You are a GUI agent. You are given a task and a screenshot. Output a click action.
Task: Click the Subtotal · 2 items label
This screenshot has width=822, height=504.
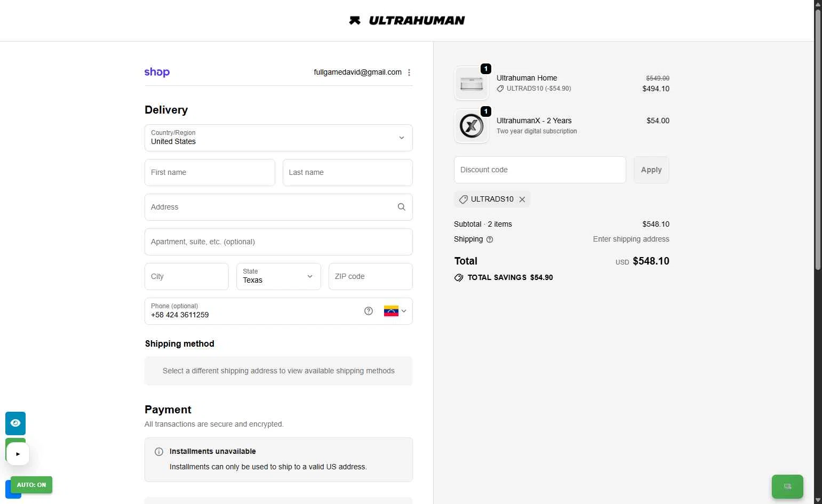[x=483, y=224]
